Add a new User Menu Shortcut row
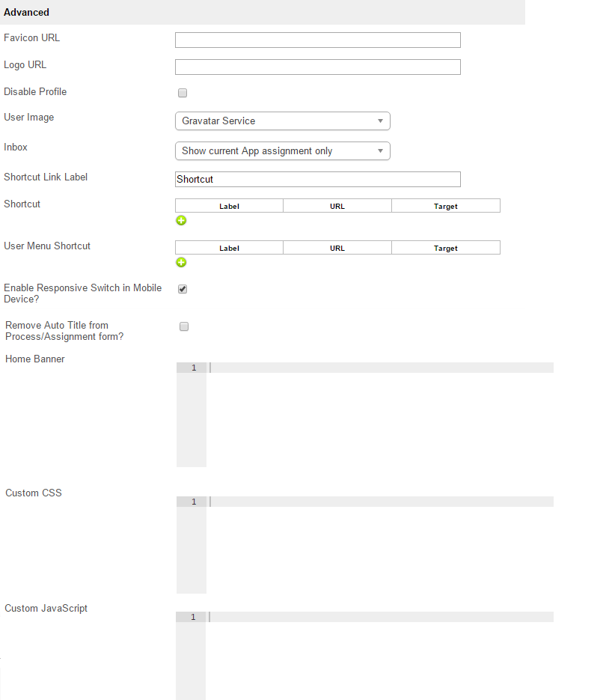 click(x=181, y=262)
